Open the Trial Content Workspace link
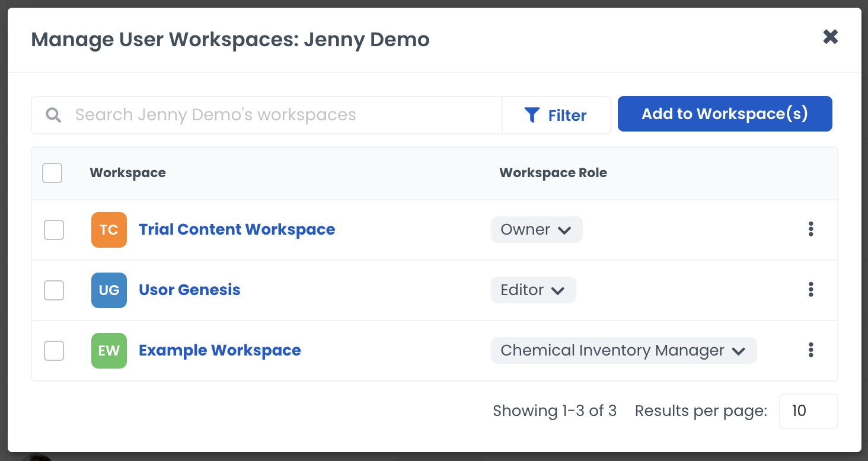 (x=237, y=230)
